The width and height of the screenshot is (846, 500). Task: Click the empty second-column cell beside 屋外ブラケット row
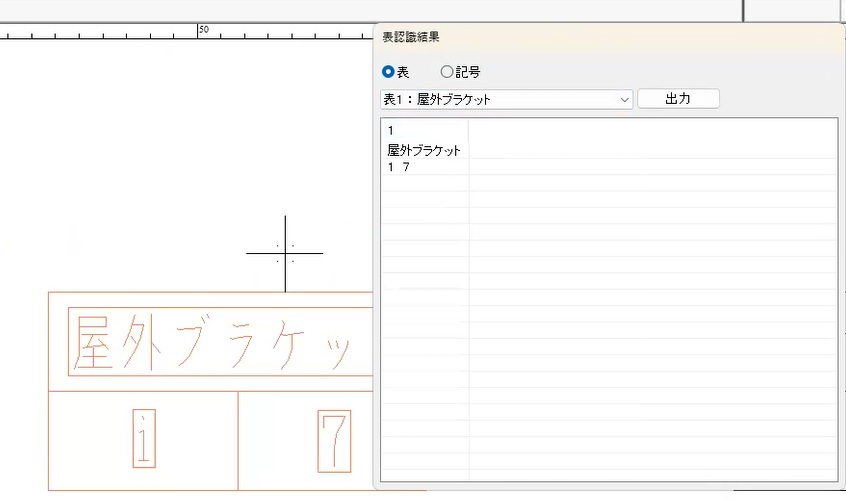click(650, 150)
